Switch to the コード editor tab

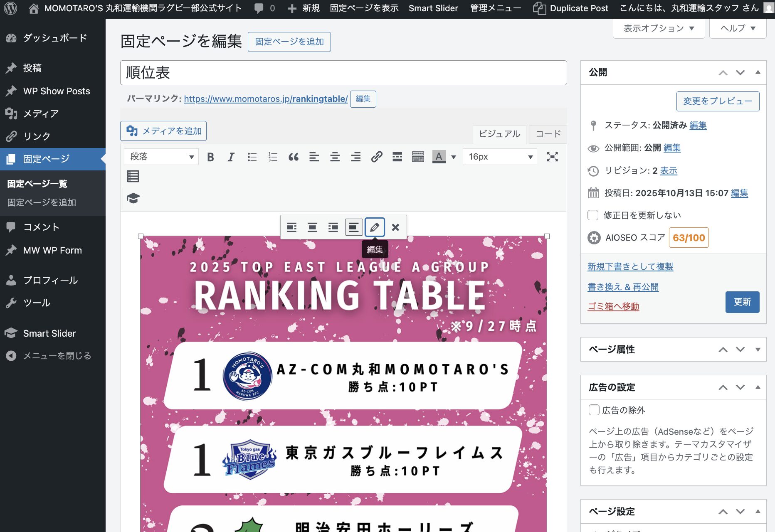[x=548, y=134]
